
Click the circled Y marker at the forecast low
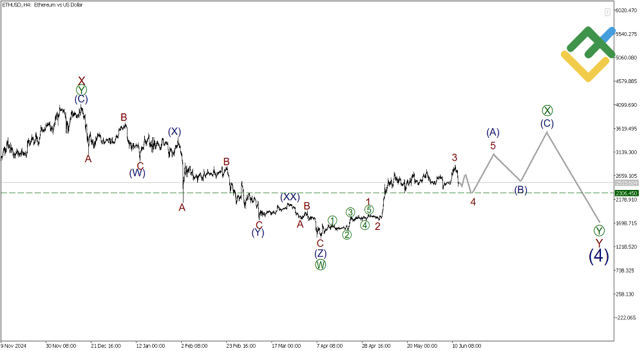click(x=599, y=231)
